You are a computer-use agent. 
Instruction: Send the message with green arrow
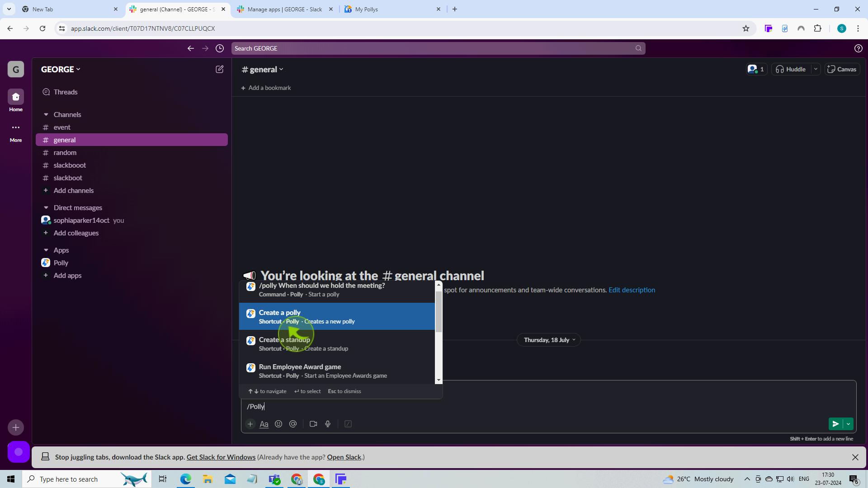point(835,424)
